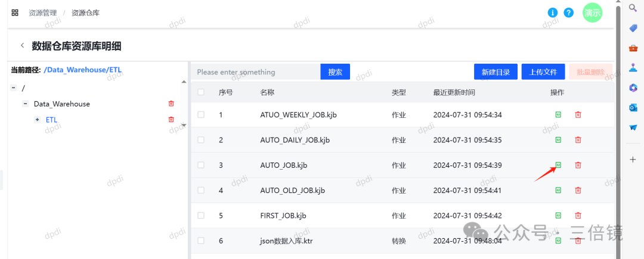644x259 pixels.
Task: Click the 转换 type cell
Action: pyautogui.click(x=399, y=241)
